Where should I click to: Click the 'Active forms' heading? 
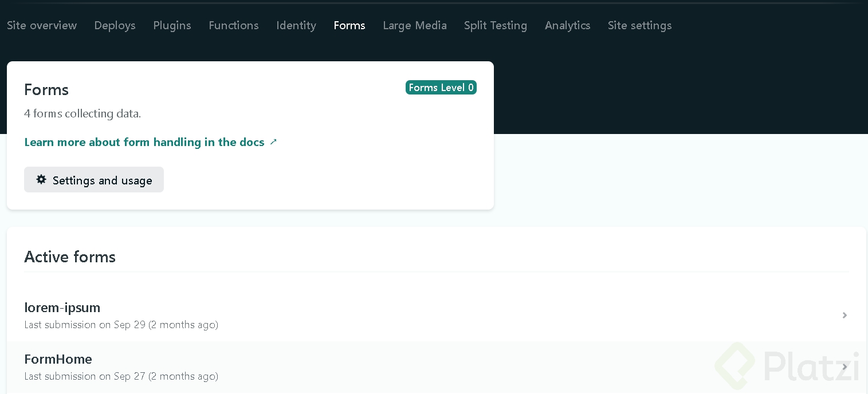[x=70, y=257]
